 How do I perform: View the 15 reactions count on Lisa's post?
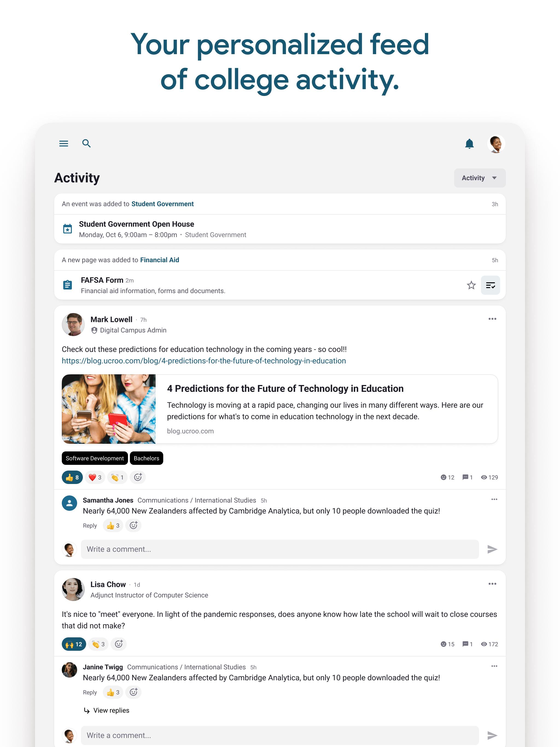click(x=448, y=644)
